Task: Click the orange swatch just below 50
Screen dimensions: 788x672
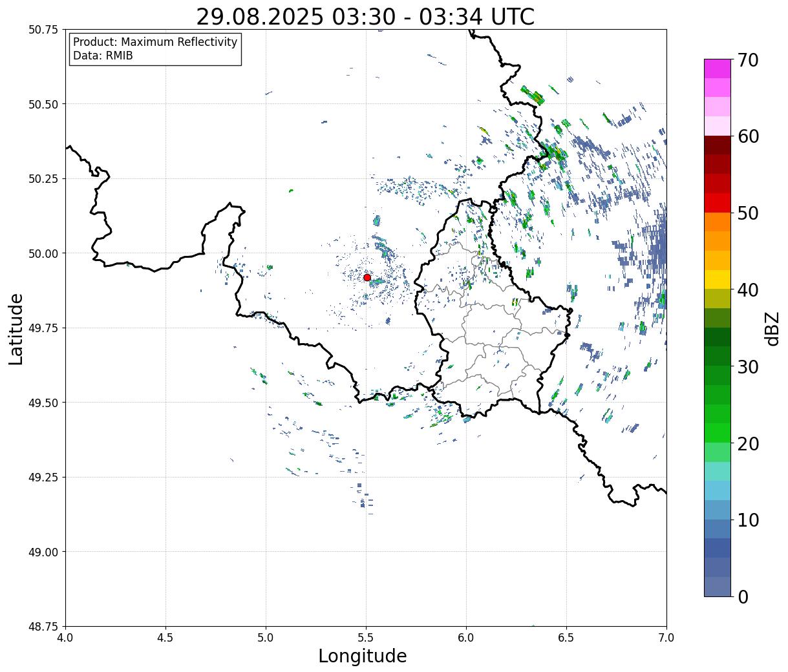Action: [718, 222]
